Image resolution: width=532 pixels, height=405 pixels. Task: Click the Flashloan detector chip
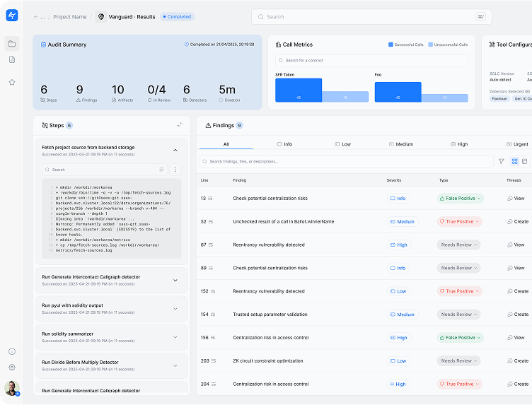pyautogui.click(x=499, y=99)
